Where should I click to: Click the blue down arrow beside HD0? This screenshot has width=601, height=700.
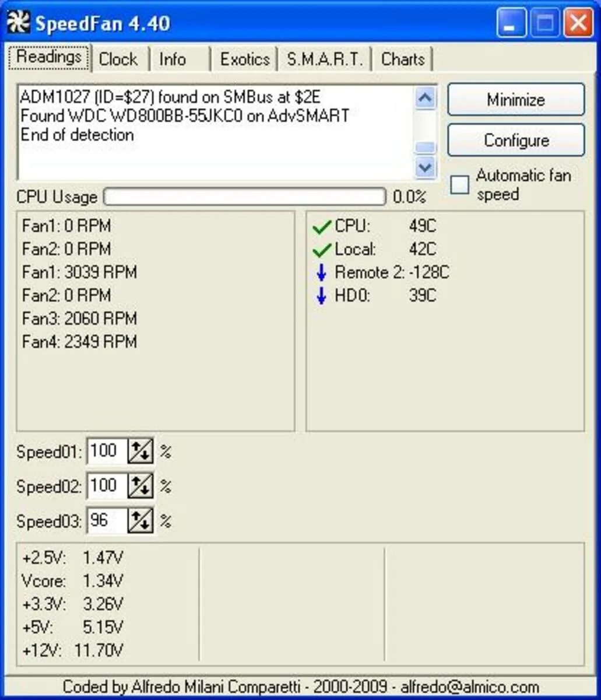click(321, 296)
